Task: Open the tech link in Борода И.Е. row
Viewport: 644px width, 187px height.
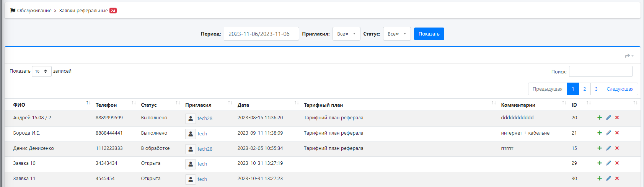Action: (202, 134)
